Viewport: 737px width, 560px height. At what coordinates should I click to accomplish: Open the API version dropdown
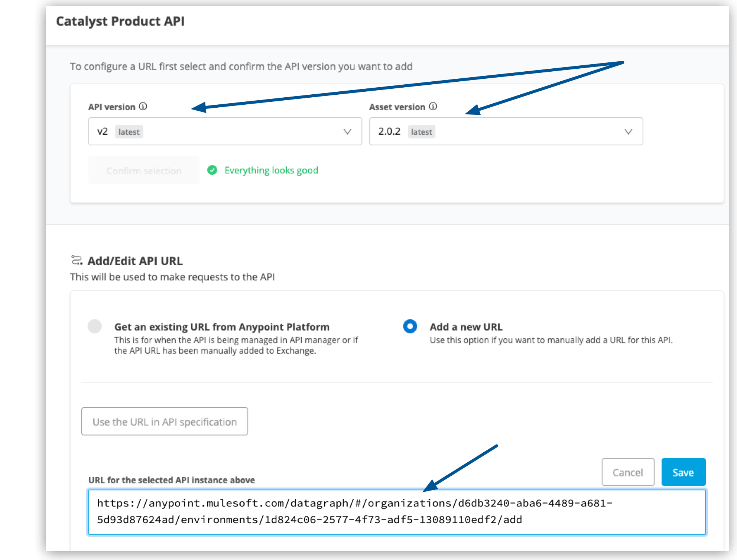[347, 131]
